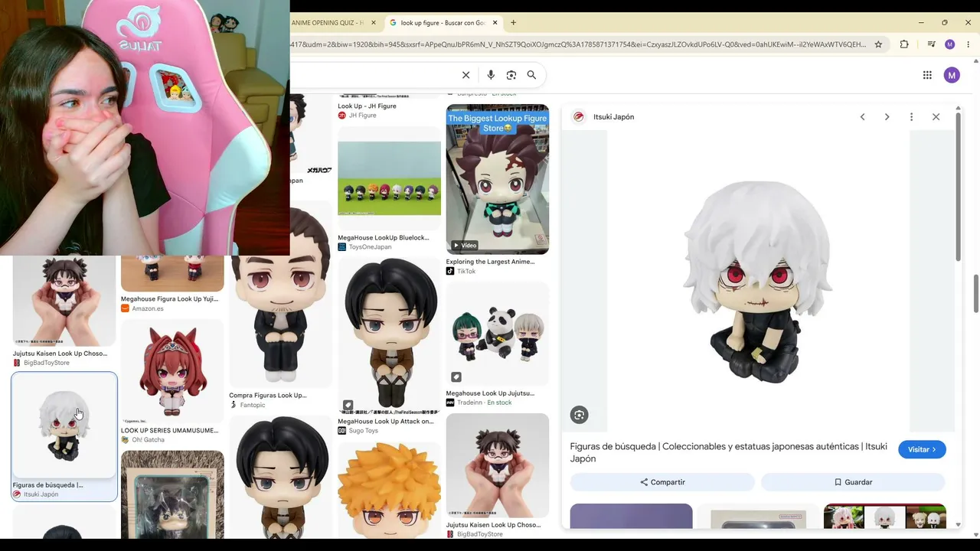Open more options in the image preview panel
Viewport: 980px width, 551px height.
(911, 117)
